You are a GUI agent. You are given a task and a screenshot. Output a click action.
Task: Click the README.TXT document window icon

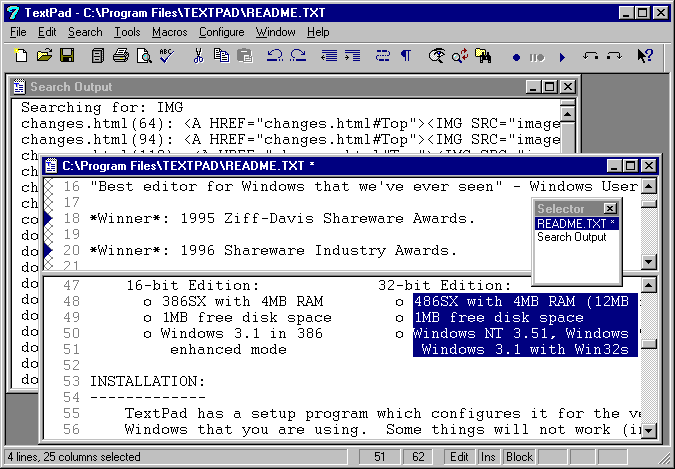click(51, 166)
